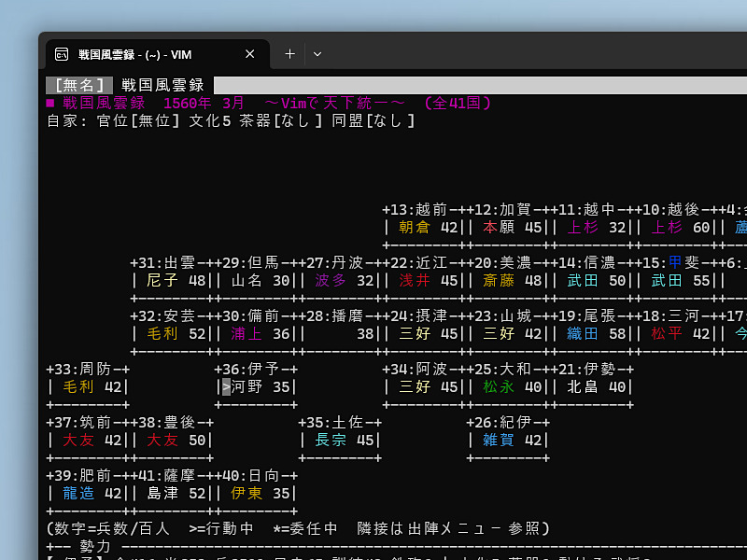The height and width of the screenshot is (560, 747).
Task: Click the empty vim tabline fill bar
Action: coord(480,85)
